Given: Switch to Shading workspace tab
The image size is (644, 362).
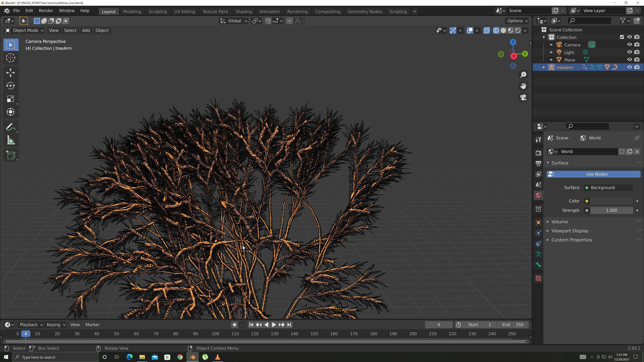Looking at the screenshot, I should (244, 12).
